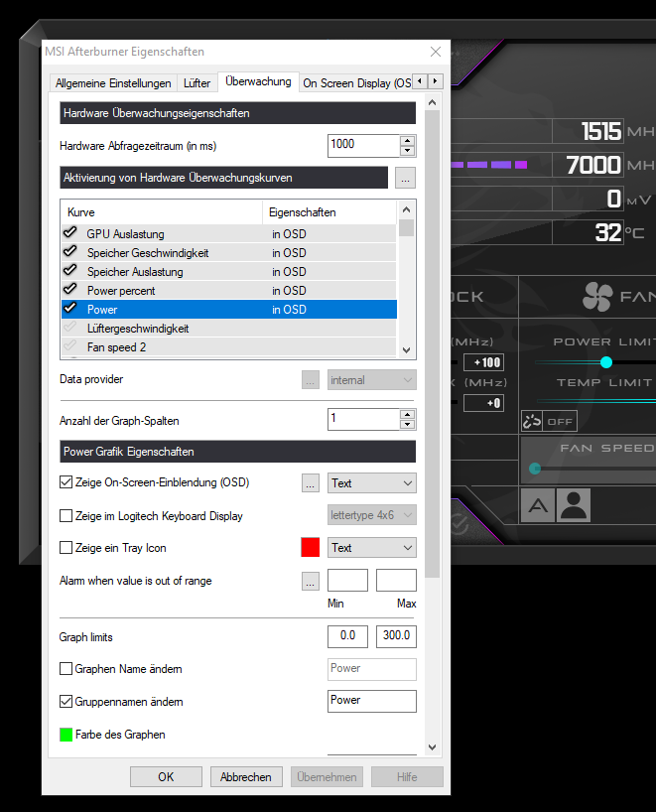Select the Überwachung tab

[x=258, y=81]
